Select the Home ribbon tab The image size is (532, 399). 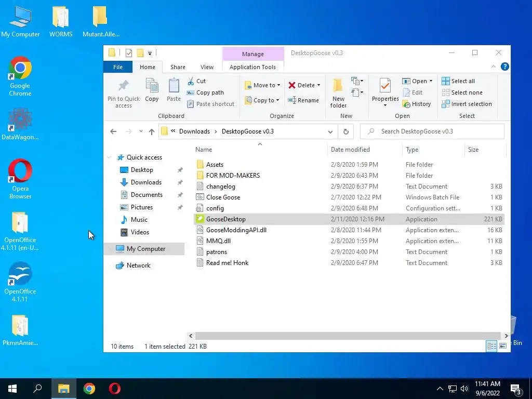click(147, 67)
